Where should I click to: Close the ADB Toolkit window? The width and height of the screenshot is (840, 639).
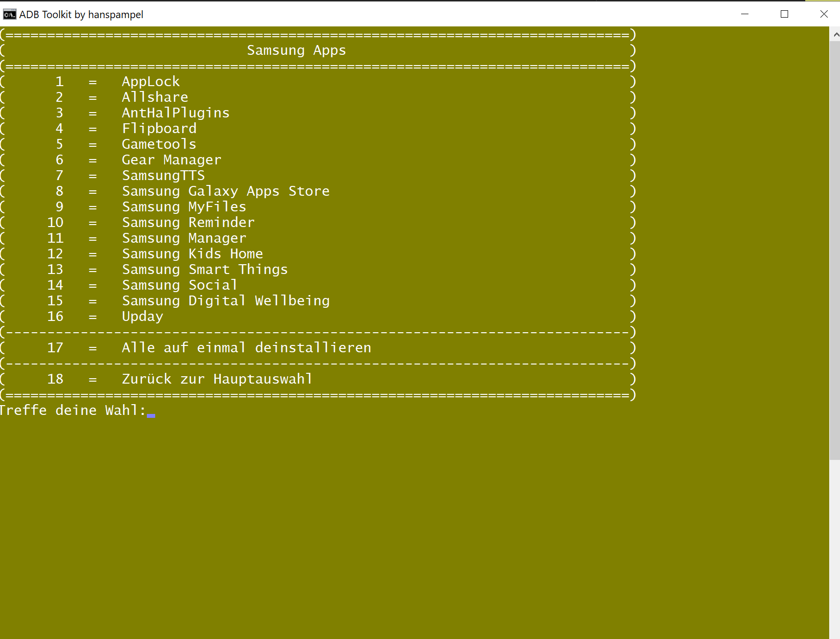(x=824, y=14)
